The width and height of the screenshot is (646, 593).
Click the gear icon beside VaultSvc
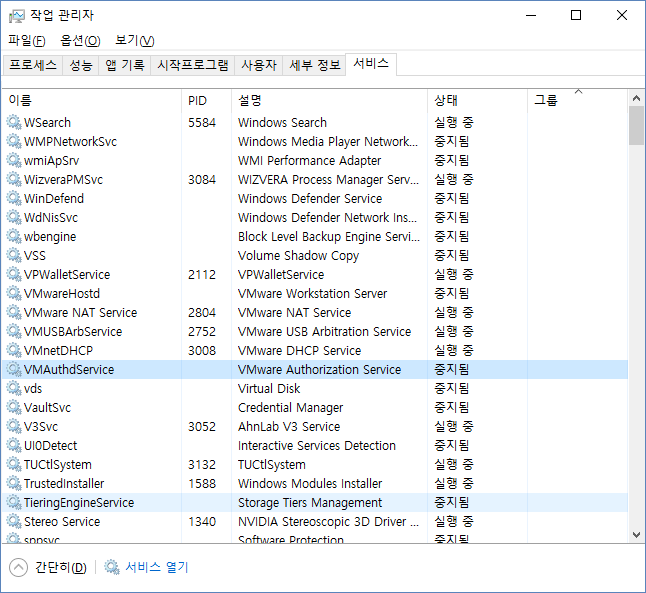(14, 407)
